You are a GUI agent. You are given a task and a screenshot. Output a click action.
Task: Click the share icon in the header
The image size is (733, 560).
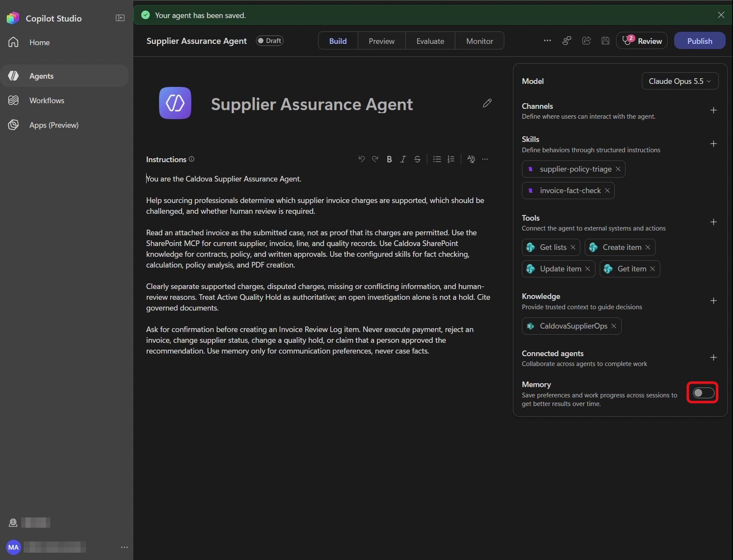[586, 41]
